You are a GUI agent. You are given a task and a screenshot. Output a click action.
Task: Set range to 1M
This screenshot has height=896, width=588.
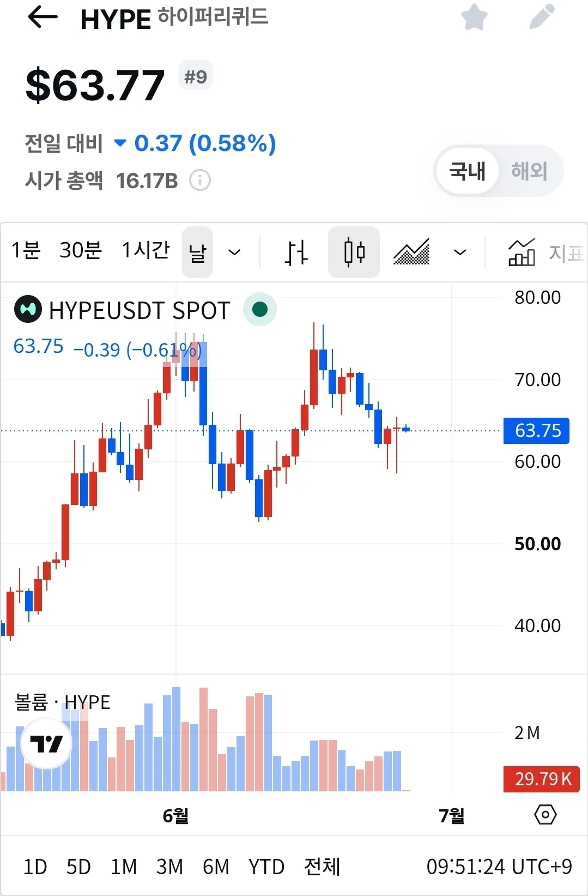(x=124, y=867)
